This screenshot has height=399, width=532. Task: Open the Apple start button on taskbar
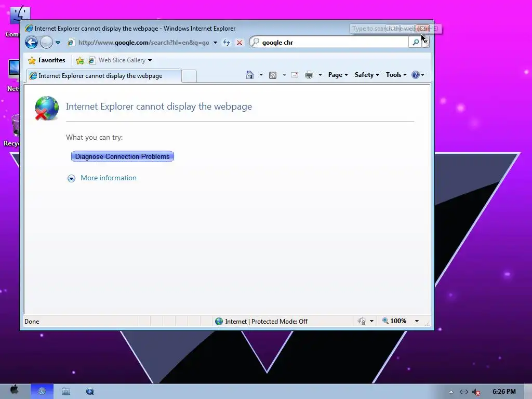(x=14, y=390)
